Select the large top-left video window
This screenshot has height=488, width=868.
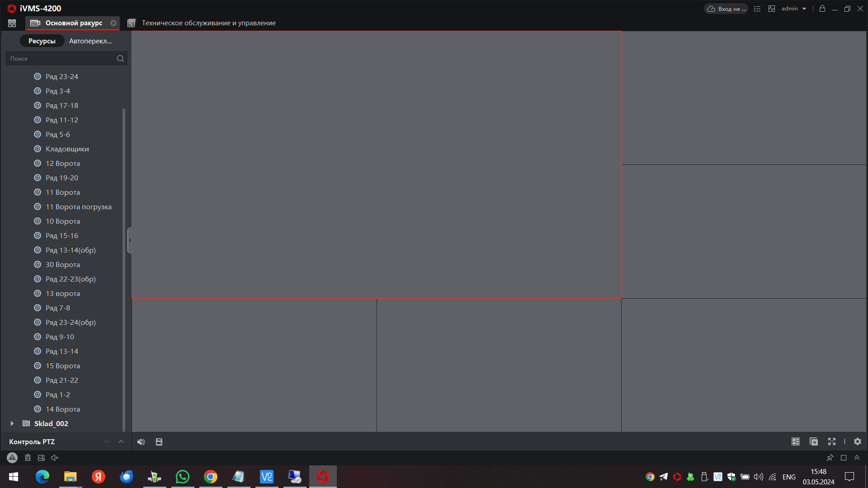pos(376,165)
